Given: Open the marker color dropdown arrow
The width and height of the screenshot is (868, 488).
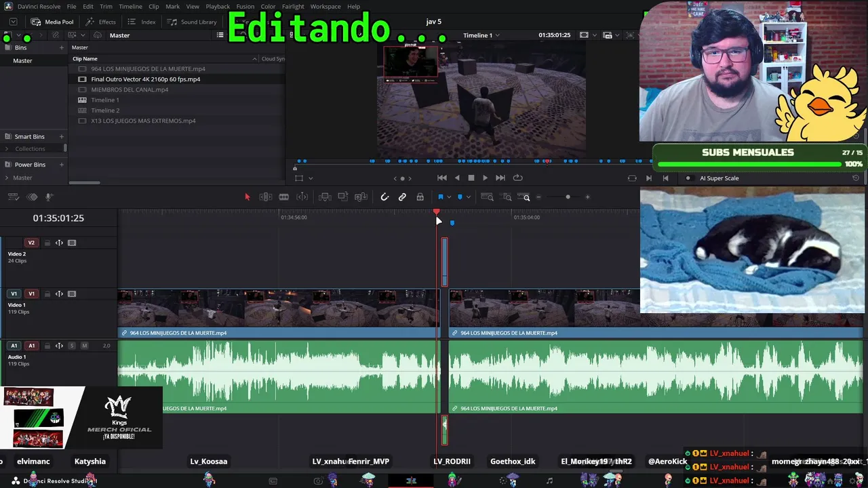Looking at the screenshot, I should point(469,198).
